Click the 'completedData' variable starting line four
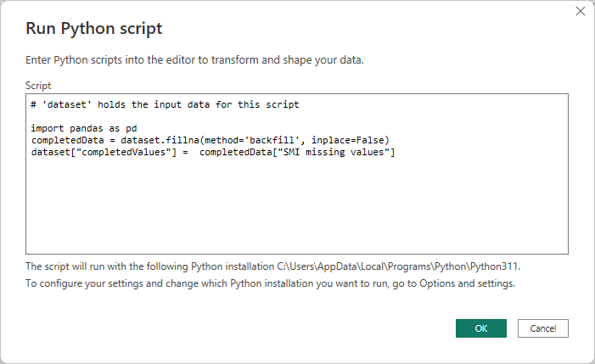 click(x=66, y=140)
